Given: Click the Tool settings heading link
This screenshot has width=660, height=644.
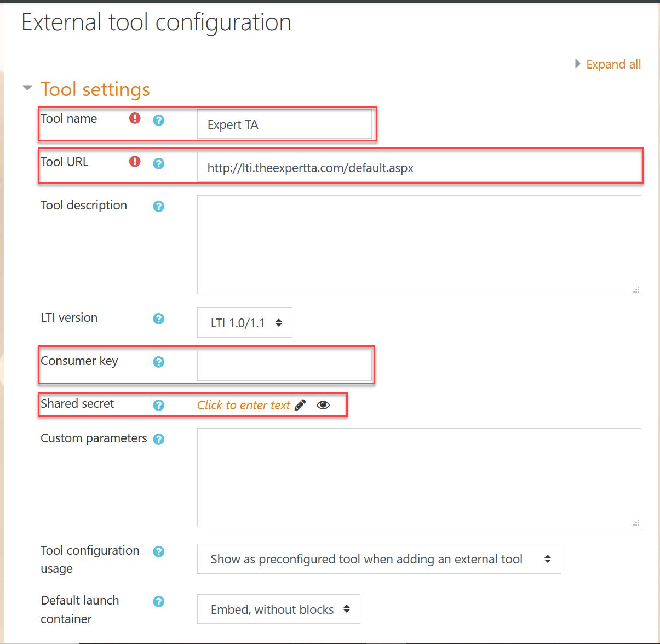Looking at the screenshot, I should click(x=95, y=89).
